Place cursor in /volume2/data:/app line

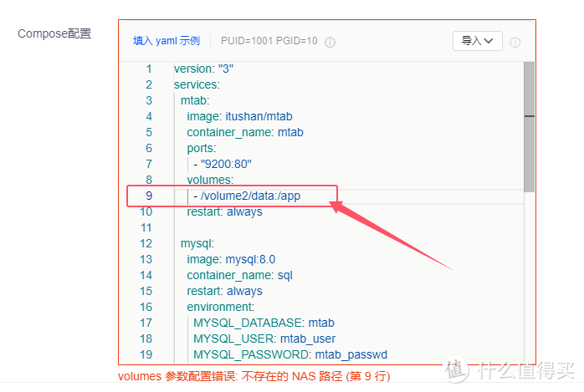click(x=247, y=196)
